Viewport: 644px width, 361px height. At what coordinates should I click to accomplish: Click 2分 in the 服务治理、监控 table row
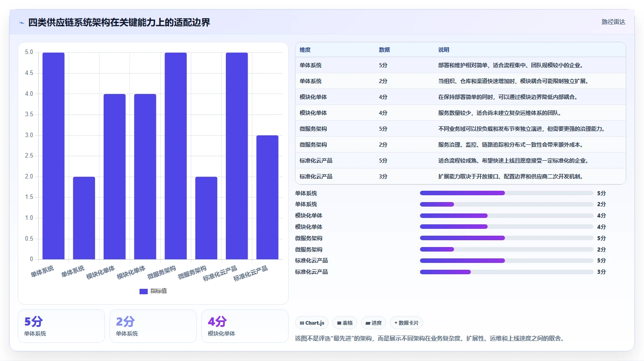(383, 145)
